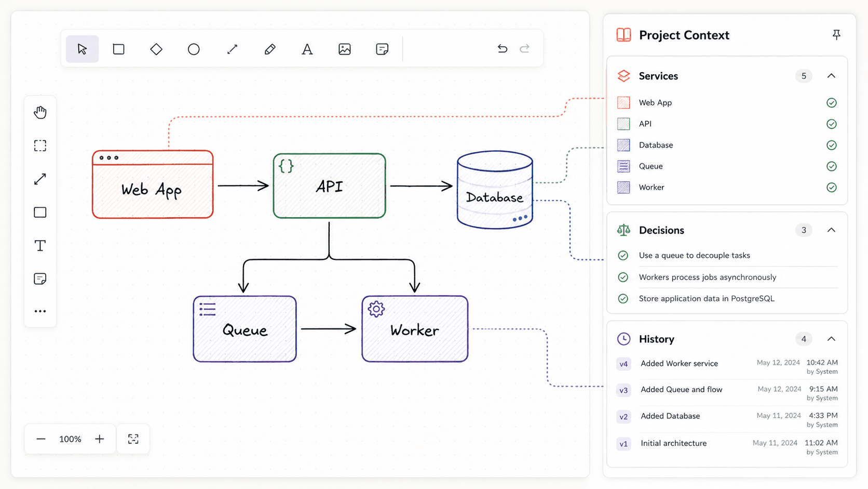This screenshot has height=489, width=868.
Task: Toggle the Web App service check
Action: pos(831,103)
